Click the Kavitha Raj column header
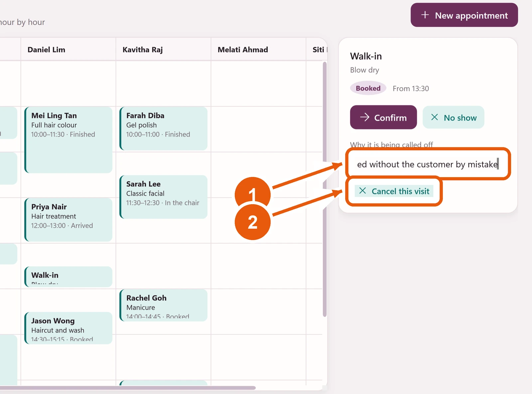 [164, 50]
